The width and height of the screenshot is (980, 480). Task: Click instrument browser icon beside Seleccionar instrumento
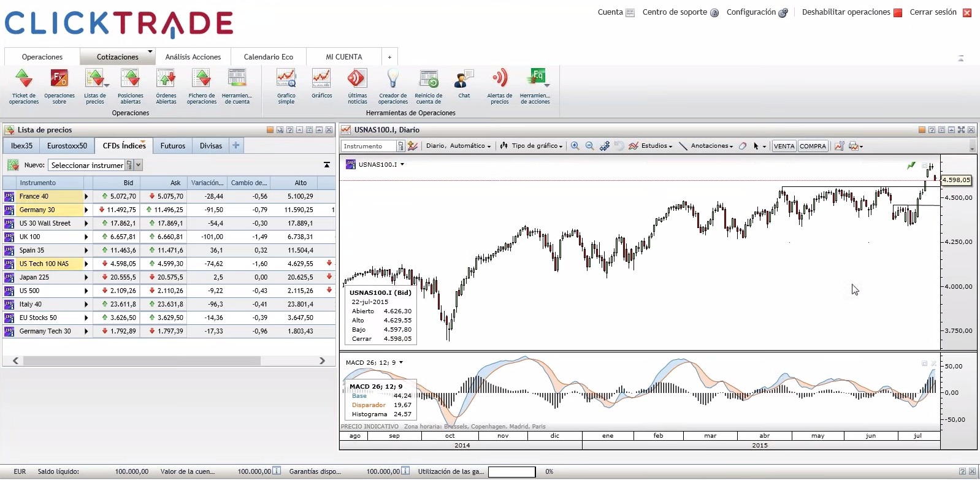(129, 165)
